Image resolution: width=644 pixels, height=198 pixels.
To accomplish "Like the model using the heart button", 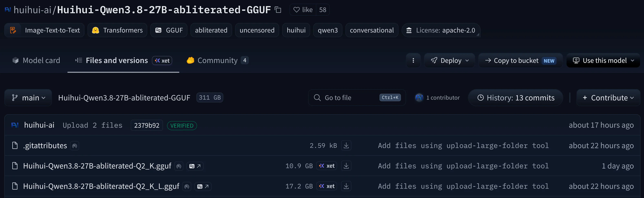I will (303, 10).
